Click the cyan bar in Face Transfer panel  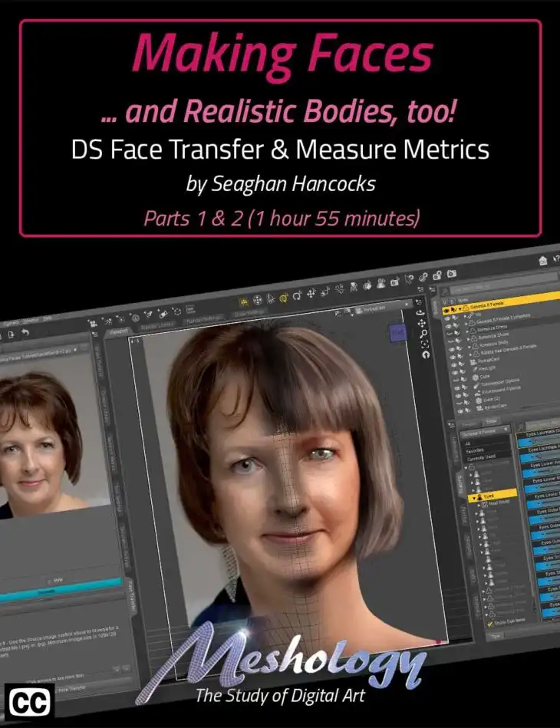click(x=61, y=591)
